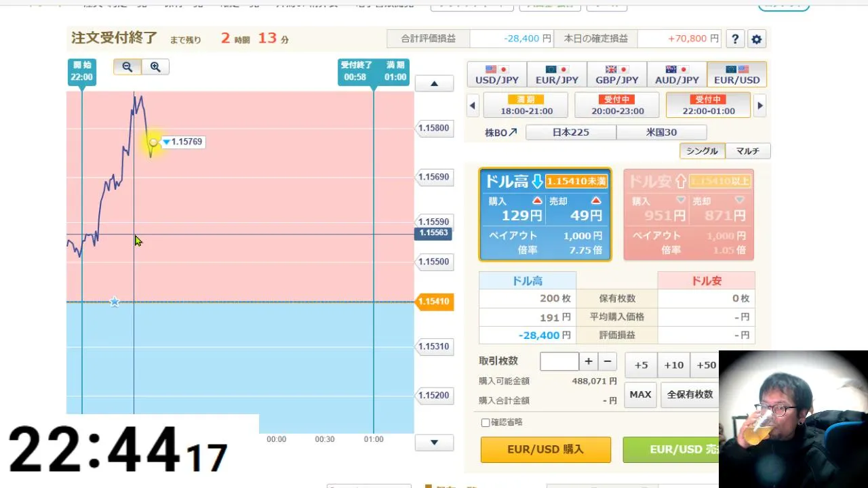Click the 受付終了 00:58 marker

(x=356, y=72)
